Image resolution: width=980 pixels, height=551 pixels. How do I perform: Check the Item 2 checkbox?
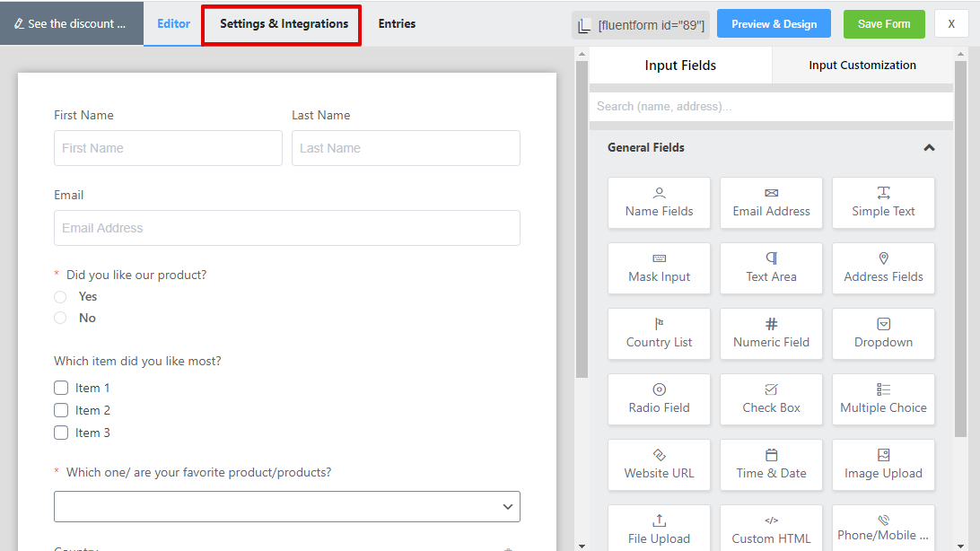[x=61, y=410]
